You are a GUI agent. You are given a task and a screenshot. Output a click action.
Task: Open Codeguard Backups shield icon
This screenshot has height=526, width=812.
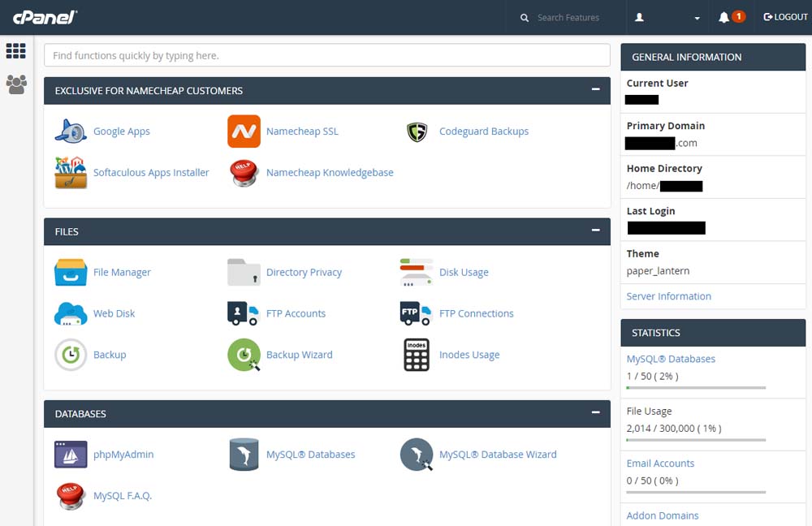(x=417, y=131)
